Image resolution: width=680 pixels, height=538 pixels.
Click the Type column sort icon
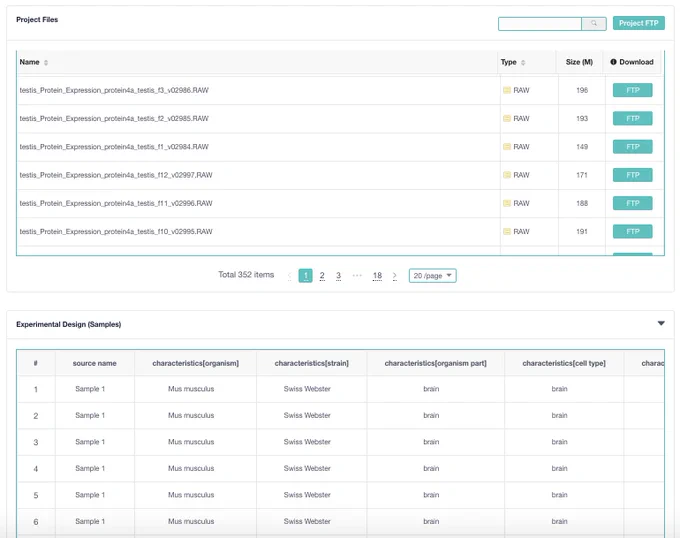point(523,62)
